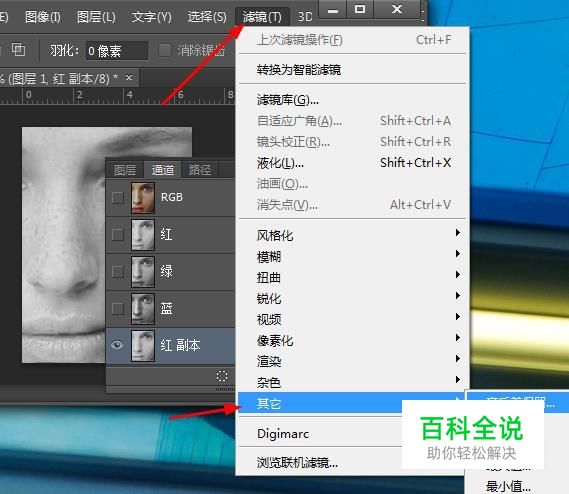Click the 绿 channel thumbnail
Screen dimensions: 569x494
pos(143,272)
